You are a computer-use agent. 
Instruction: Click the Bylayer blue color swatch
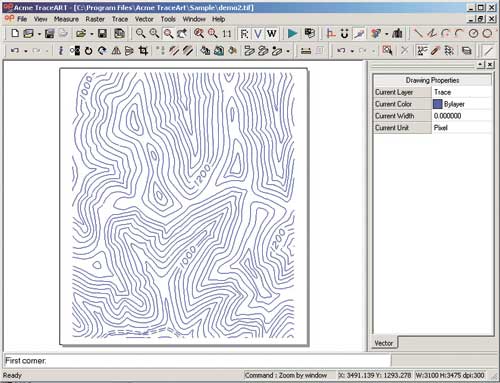437,104
